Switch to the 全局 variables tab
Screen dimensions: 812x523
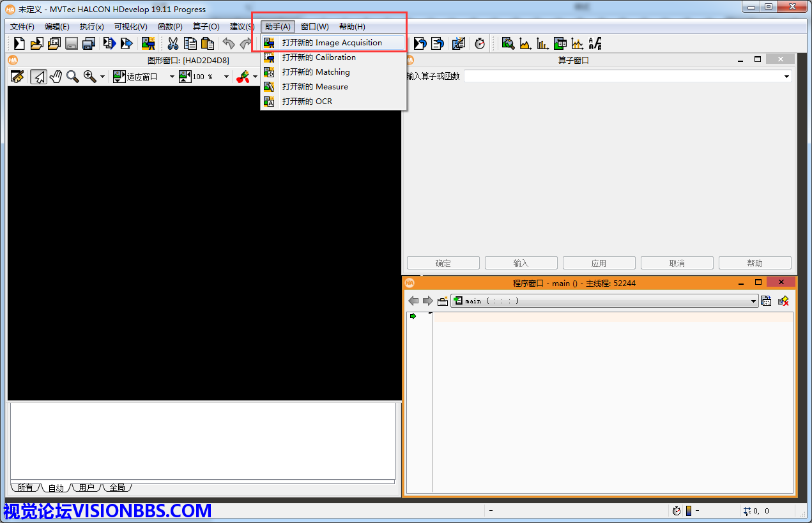tap(117, 487)
